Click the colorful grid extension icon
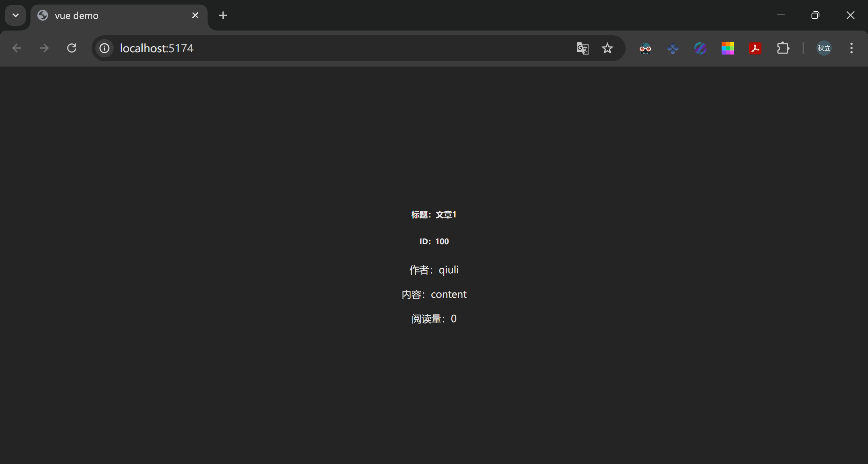 tap(728, 49)
